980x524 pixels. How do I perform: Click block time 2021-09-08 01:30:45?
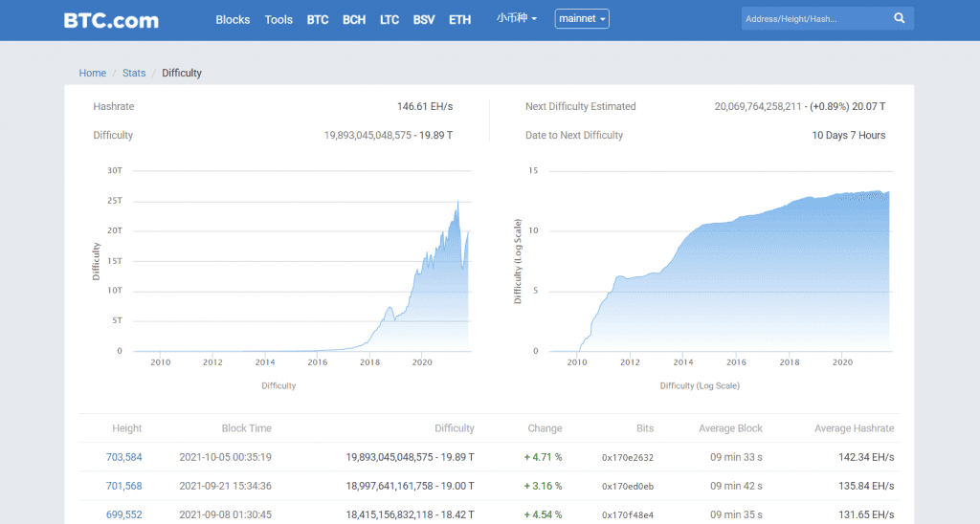(226, 514)
